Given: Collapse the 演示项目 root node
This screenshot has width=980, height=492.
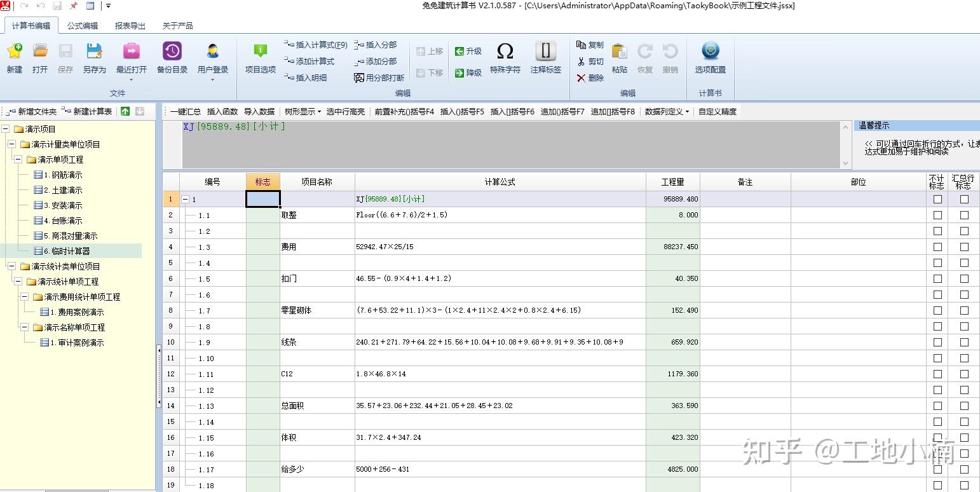Looking at the screenshot, I should coord(5,129).
